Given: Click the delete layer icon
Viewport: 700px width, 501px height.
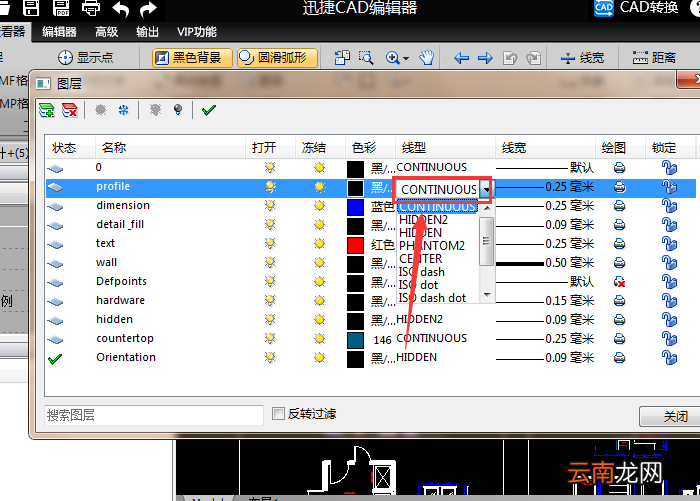Looking at the screenshot, I should 70,110.
